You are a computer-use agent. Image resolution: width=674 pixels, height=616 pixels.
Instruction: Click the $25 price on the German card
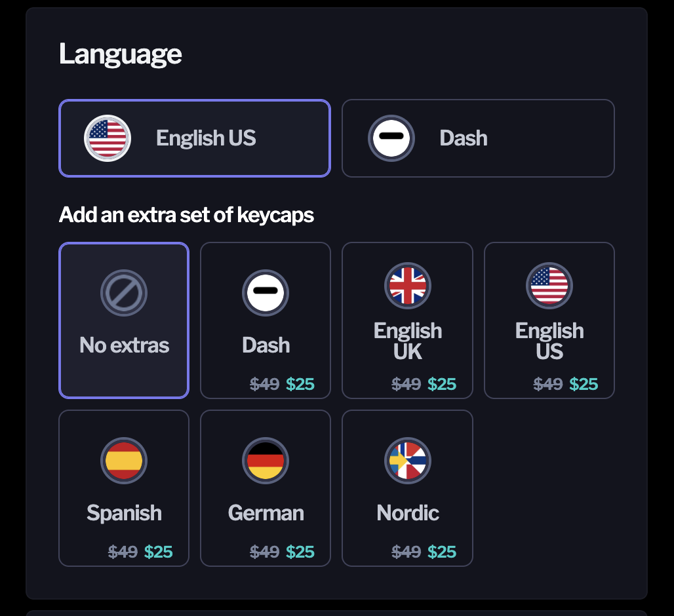point(300,552)
